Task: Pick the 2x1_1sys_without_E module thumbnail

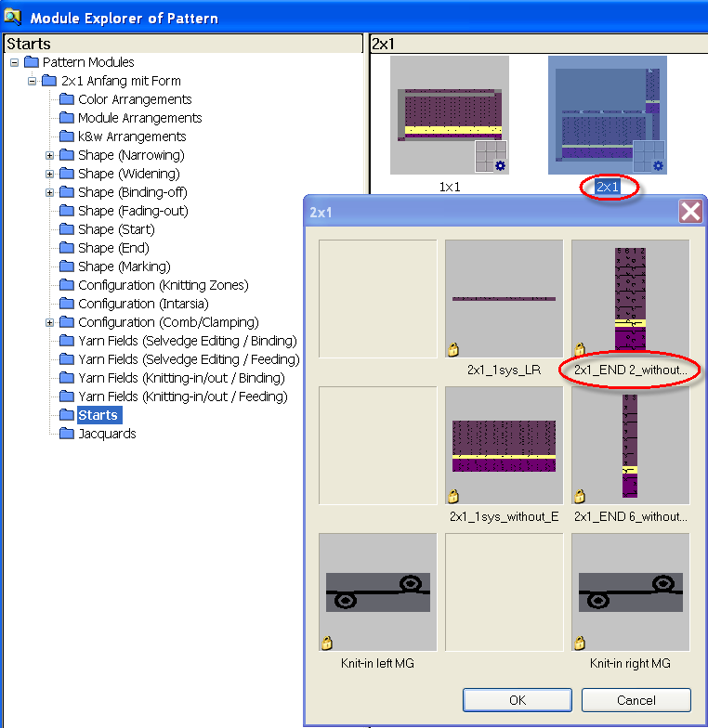Action: pyautogui.click(x=504, y=445)
